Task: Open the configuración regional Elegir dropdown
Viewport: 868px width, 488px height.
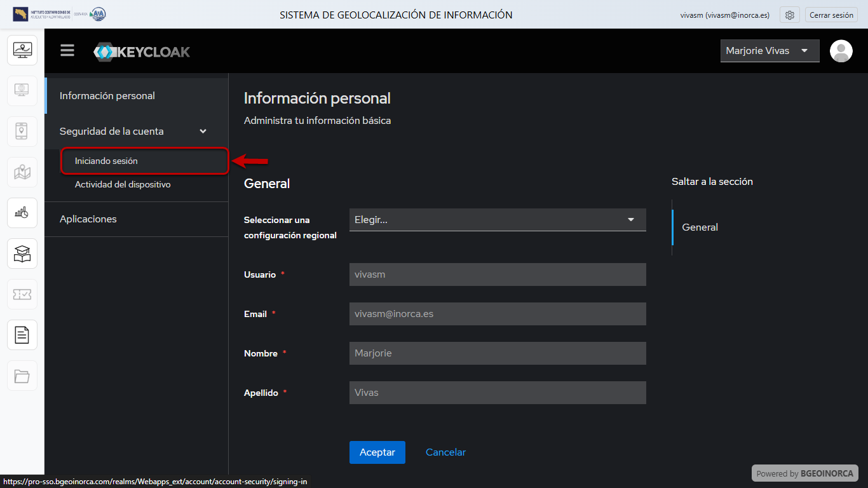Action: click(x=498, y=220)
